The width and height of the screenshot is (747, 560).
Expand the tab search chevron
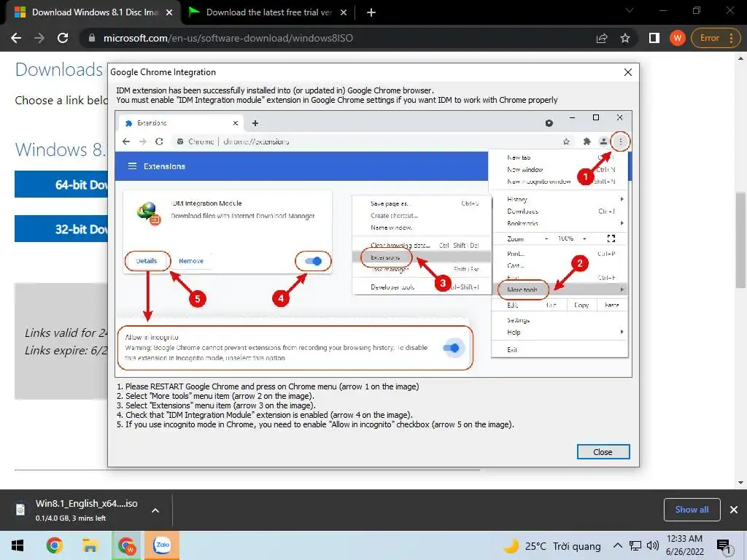[630, 10]
